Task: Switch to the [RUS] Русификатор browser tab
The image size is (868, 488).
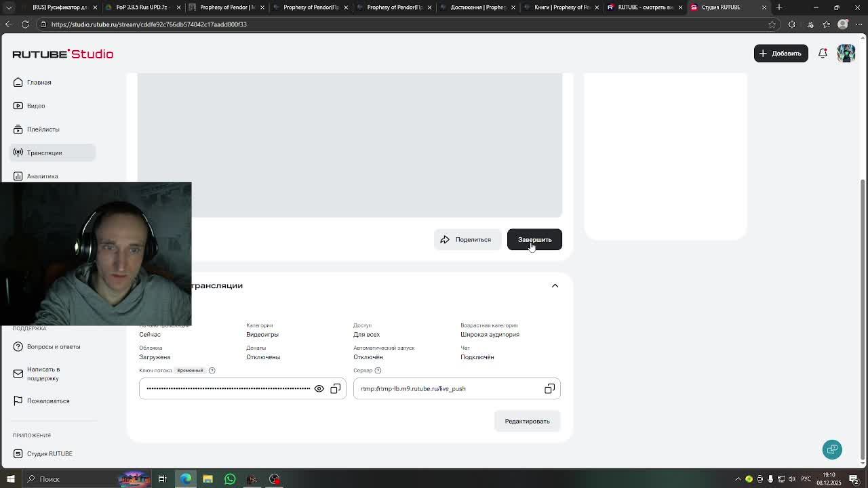Action: pos(60,7)
